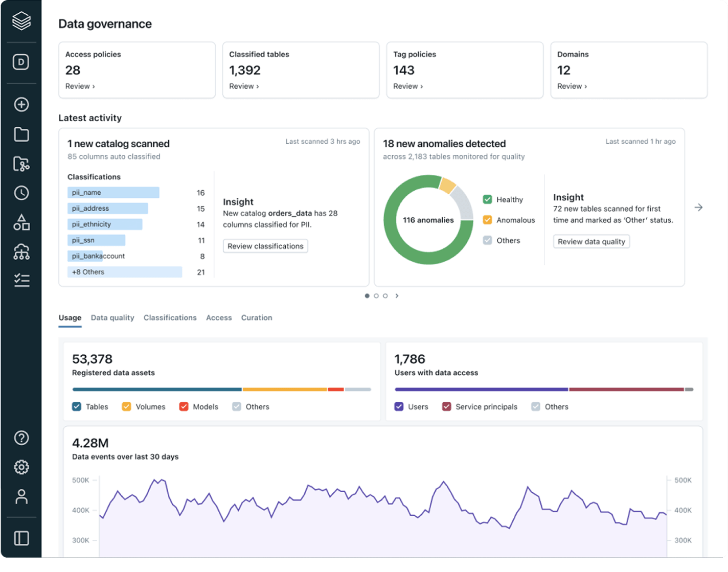
Task: Click the pii_address classification bar
Action: point(108,209)
